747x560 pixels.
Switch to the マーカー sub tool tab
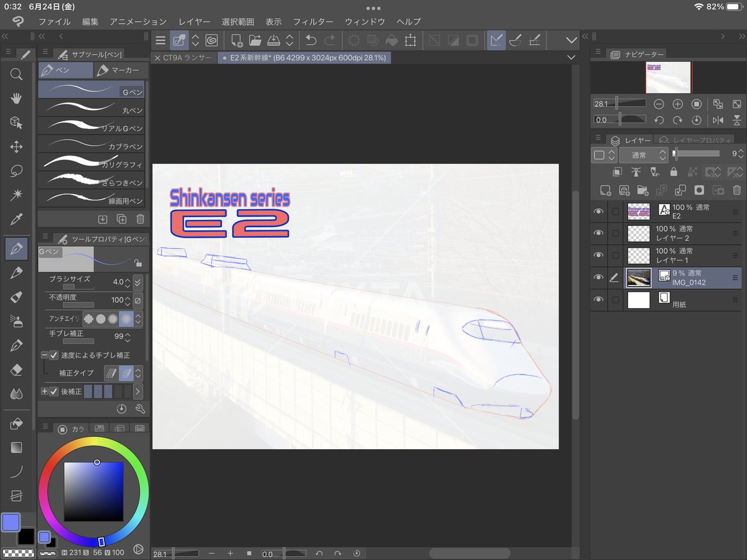coord(120,70)
